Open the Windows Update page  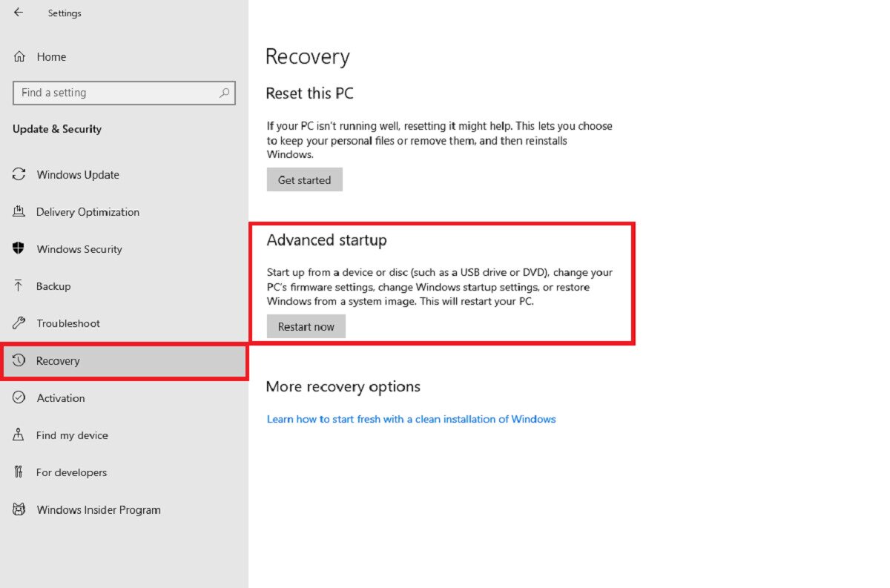(x=78, y=175)
